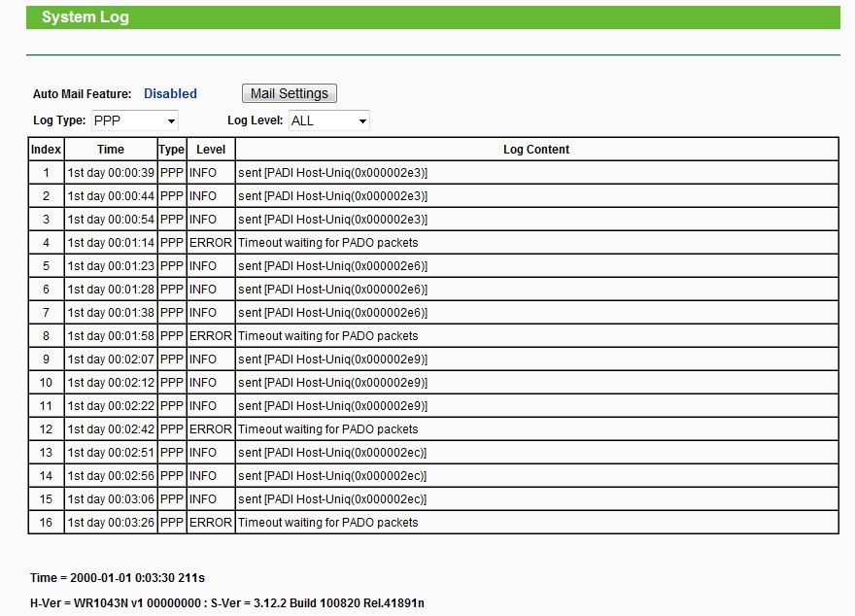Click the Disabled status of Auto Mail Feature
The width and height of the screenshot is (855, 616).
click(x=170, y=94)
